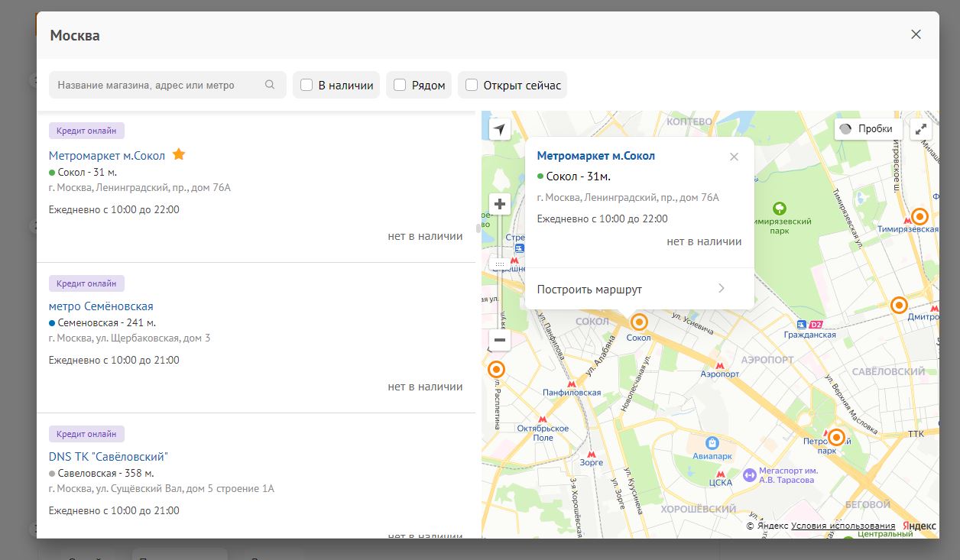The width and height of the screenshot is (960, 560).
Task: Click Кредит онлайн badge above Метромаркет м.Сокол
Action: pyautogui.click(x=86, y=131)
